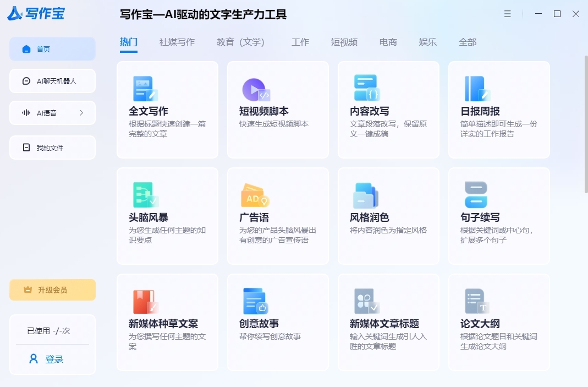Open the 全文写作 tool icon
The width and height of the screenshot is (588, 387).
click(144, 88)
